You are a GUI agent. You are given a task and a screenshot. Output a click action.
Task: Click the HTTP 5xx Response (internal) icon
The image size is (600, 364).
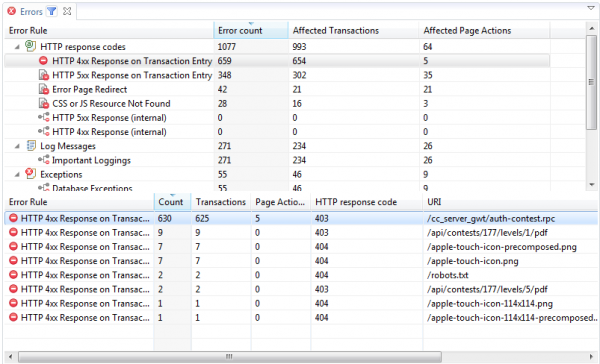[x=44, y=118]
